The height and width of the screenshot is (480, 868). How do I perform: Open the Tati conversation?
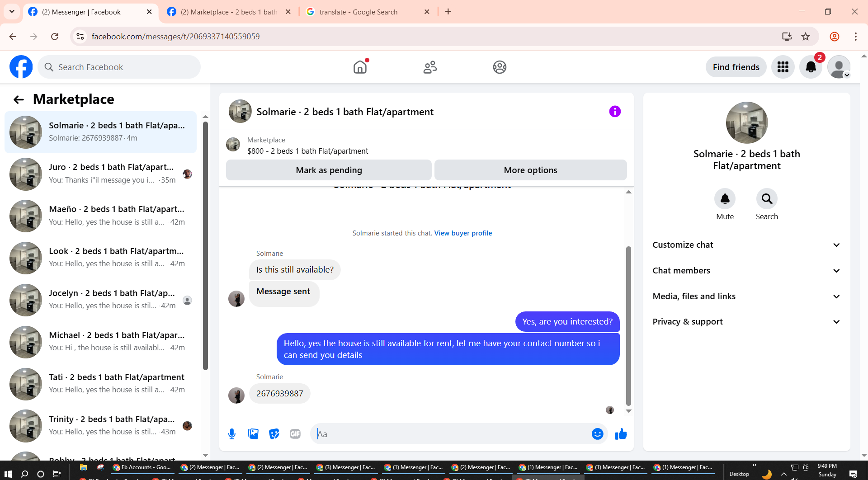pos(100,384)
